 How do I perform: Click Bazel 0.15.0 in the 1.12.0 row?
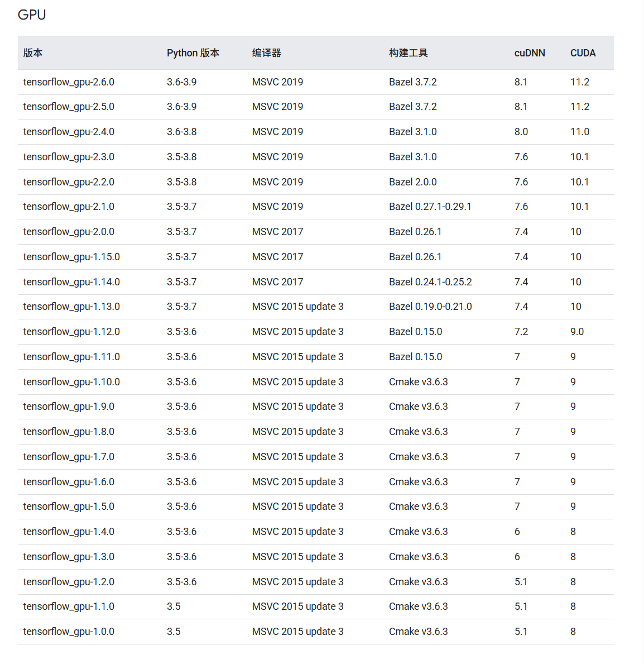pos(416,332)
